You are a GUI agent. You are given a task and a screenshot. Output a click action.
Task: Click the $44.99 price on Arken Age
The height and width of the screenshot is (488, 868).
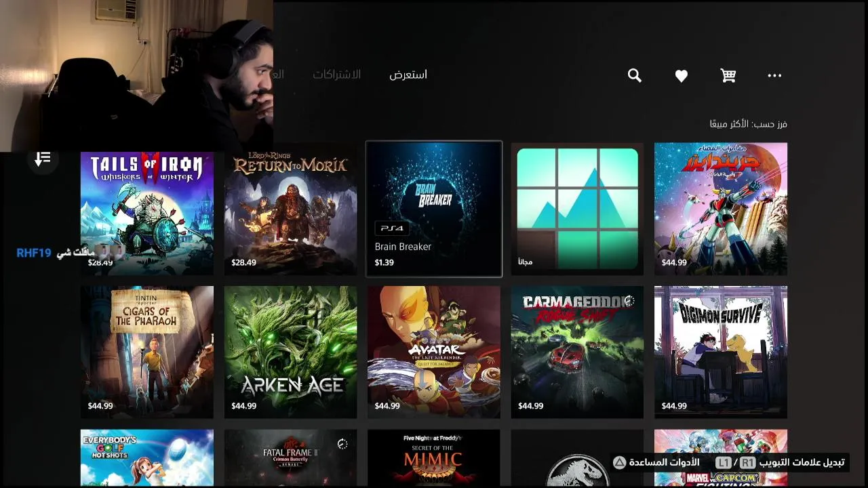pos(243,406)
